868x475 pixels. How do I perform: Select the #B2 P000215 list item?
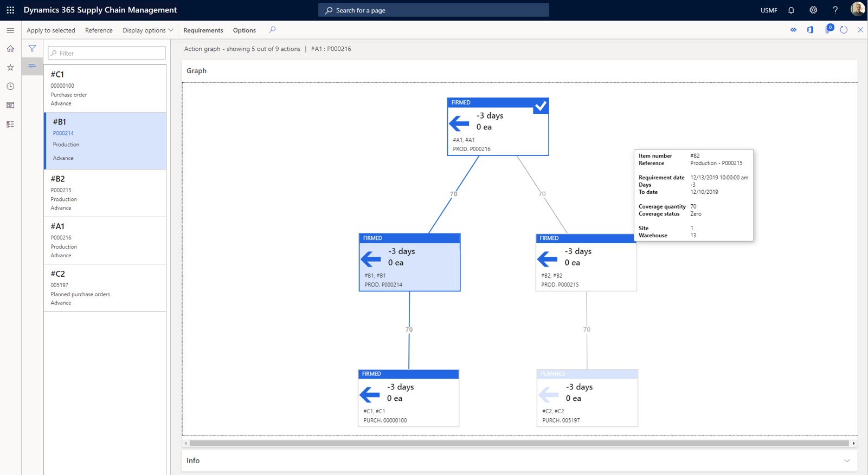105,193
